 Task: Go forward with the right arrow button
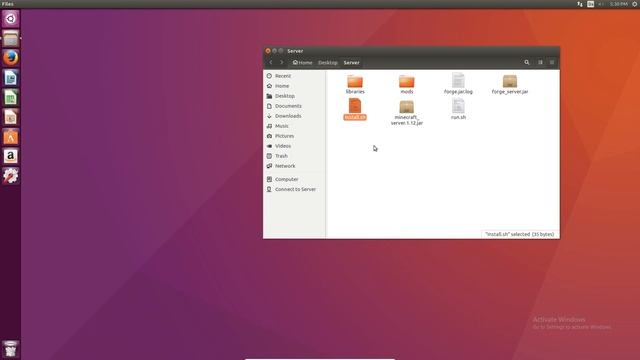(x=281, y=62)
